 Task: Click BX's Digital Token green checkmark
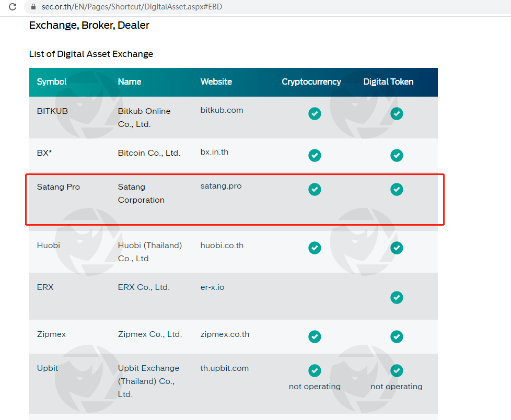(397, 155)
